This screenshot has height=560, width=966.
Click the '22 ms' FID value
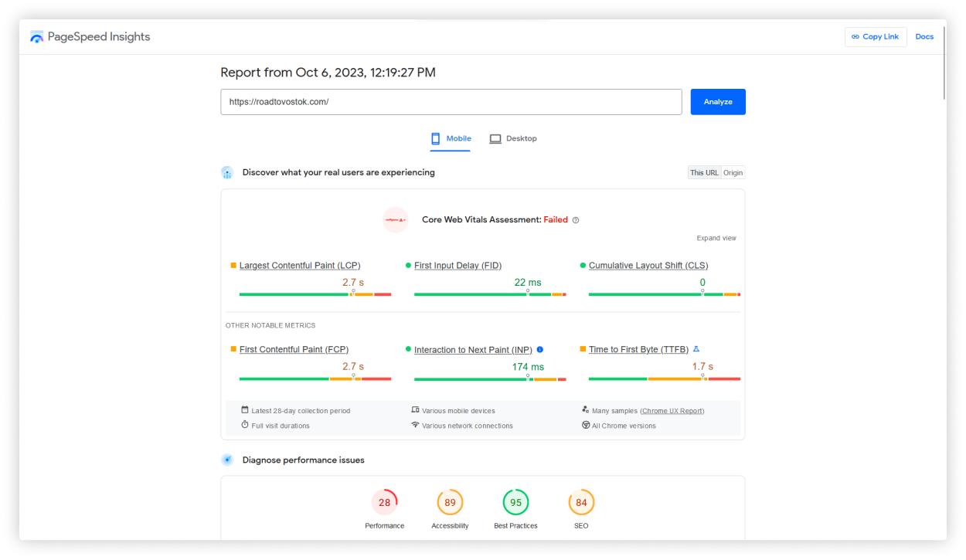[x=528, y=283]
